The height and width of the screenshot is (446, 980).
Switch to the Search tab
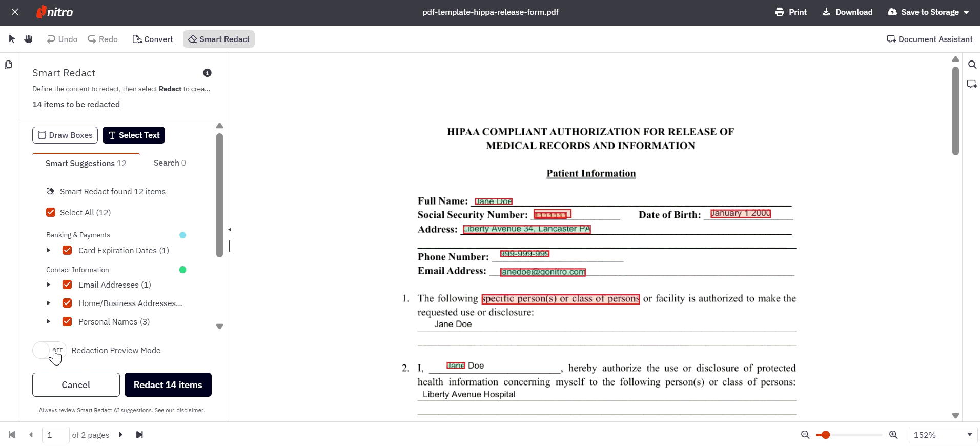170,163
